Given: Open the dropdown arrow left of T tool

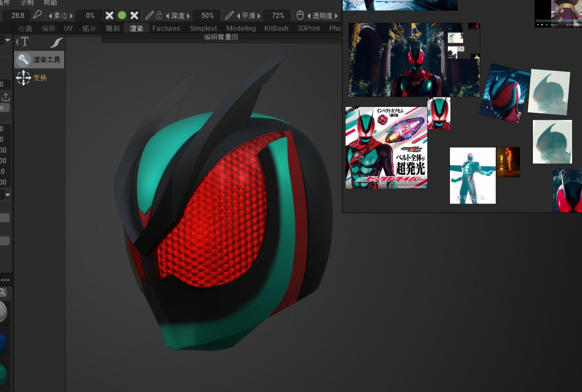Looking at the screenshot, I should click(7, 41).
